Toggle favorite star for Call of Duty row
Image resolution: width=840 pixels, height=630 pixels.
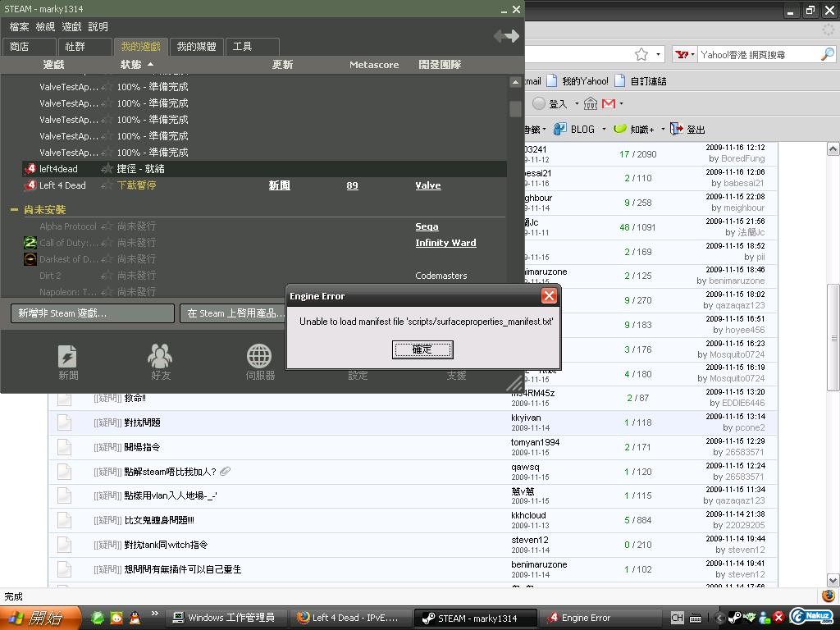click(107, 243)
